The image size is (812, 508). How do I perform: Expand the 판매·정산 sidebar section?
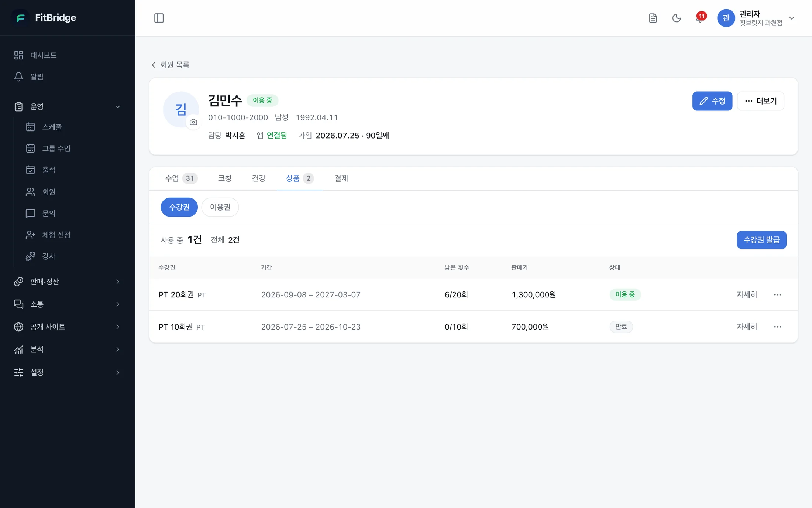(x=68, y=282)
